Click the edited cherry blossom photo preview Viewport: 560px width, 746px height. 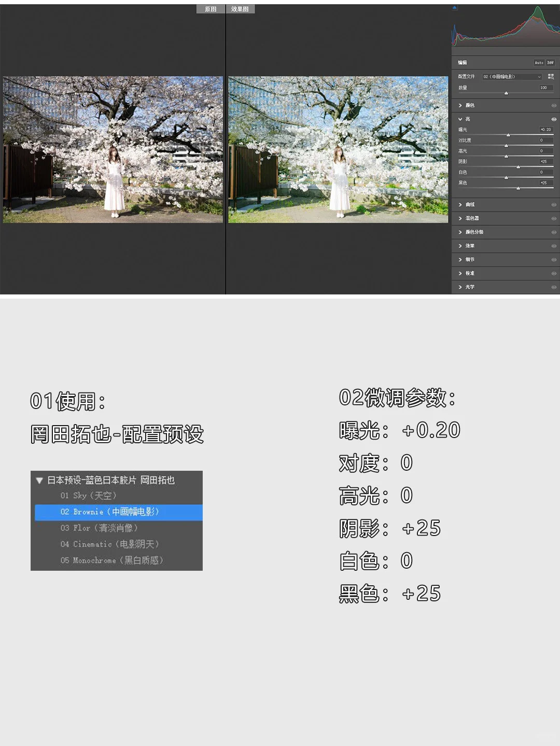point(338,150)
